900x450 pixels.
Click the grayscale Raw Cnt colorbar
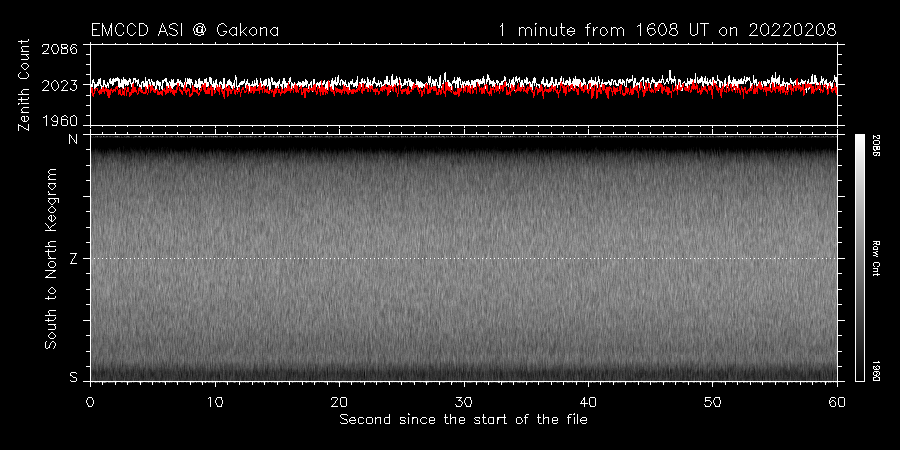(x=859, y=258)
